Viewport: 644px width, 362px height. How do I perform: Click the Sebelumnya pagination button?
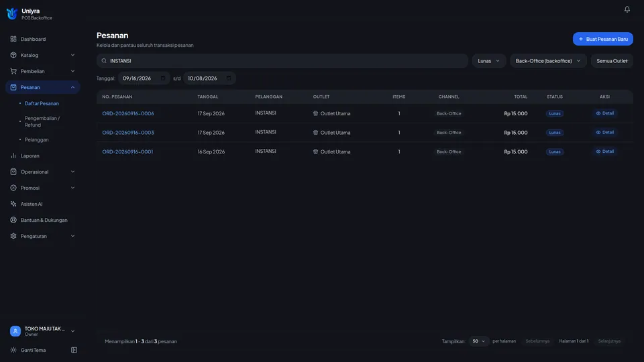point(537,341)
